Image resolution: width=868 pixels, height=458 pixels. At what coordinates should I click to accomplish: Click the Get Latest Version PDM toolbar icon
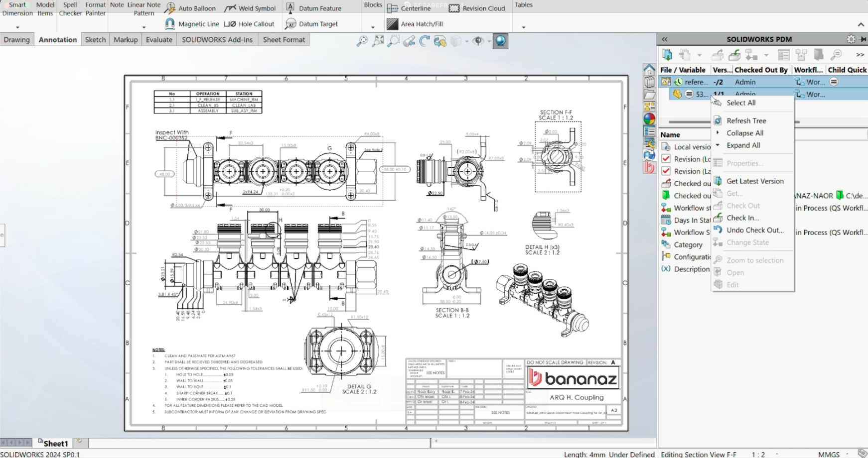pos(668,55)
